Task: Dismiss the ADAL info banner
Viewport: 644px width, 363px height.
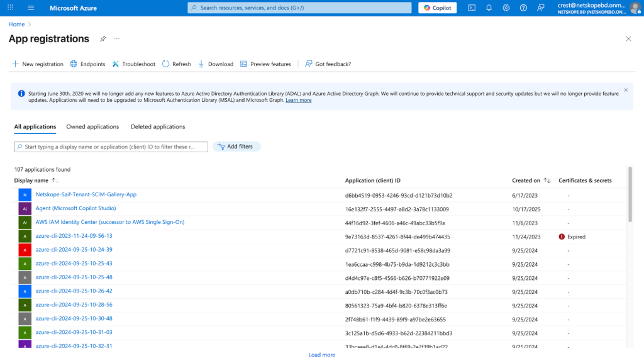Action: tap(626, 90)
